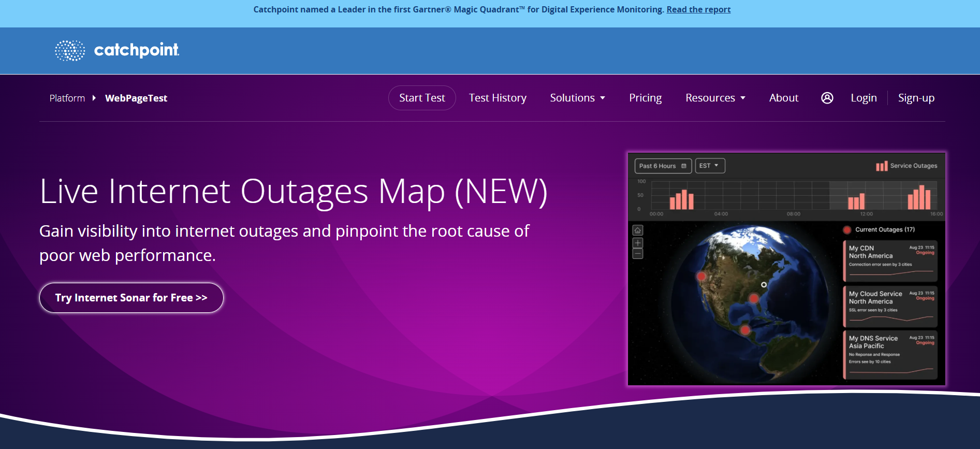Select the My CDN North America outage card
Image resolution: width=980 pixels, height=449 pixels.
tap(890, 260)
